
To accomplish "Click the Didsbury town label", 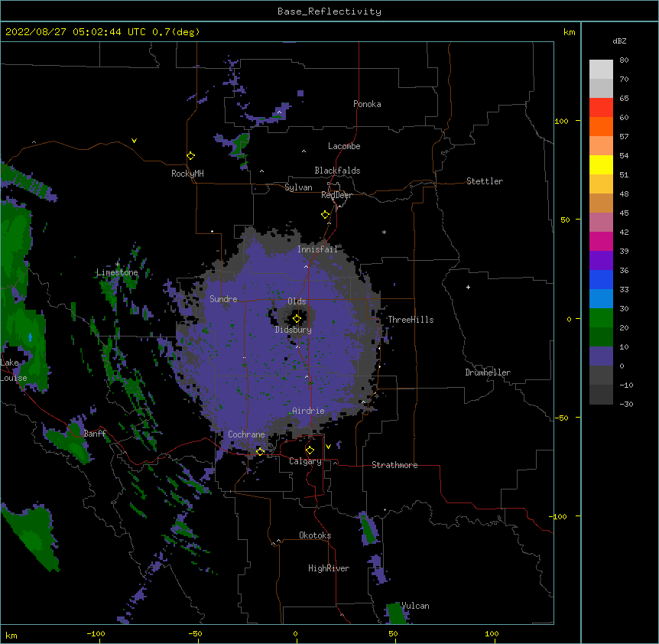I will click(294, 330).
